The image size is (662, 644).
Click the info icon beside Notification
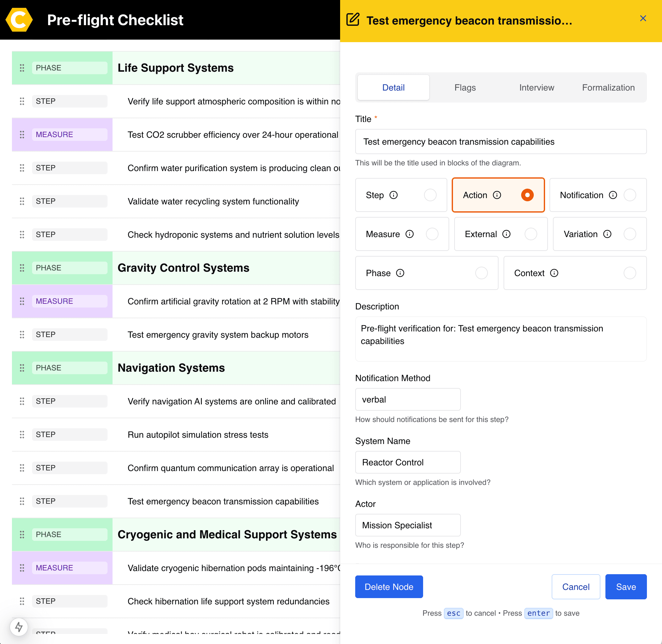613,195
